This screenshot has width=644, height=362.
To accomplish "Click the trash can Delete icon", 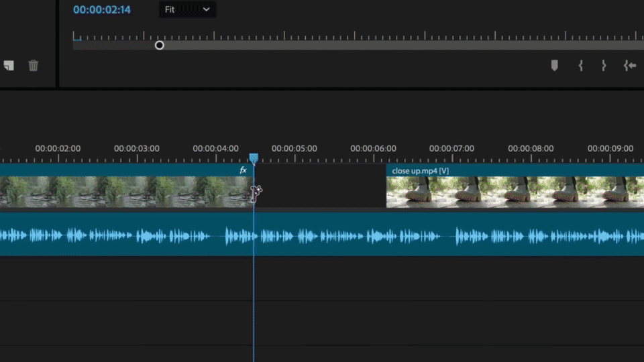I will [x=33, y=66].
